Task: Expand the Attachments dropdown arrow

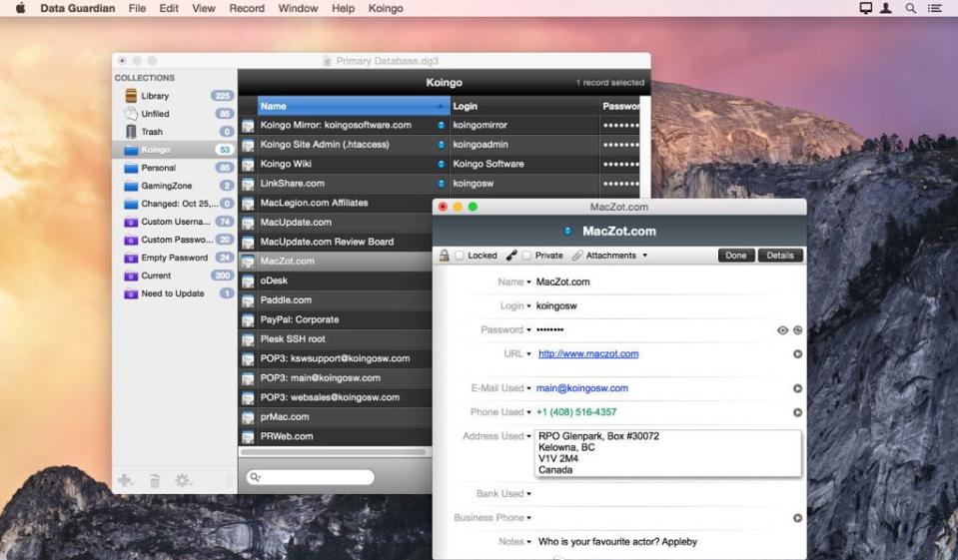Action: [644, 256]
